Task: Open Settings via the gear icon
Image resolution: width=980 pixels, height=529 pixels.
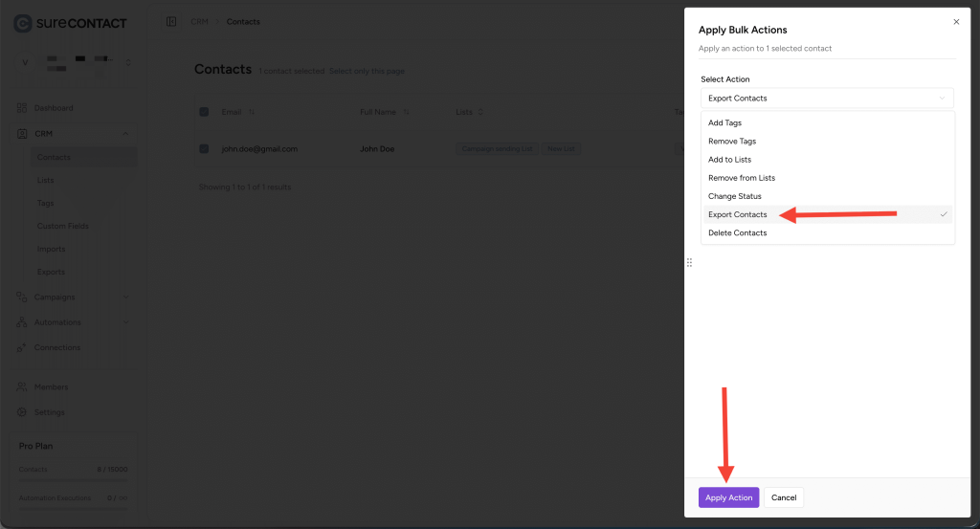Action: tap(22, 412)
